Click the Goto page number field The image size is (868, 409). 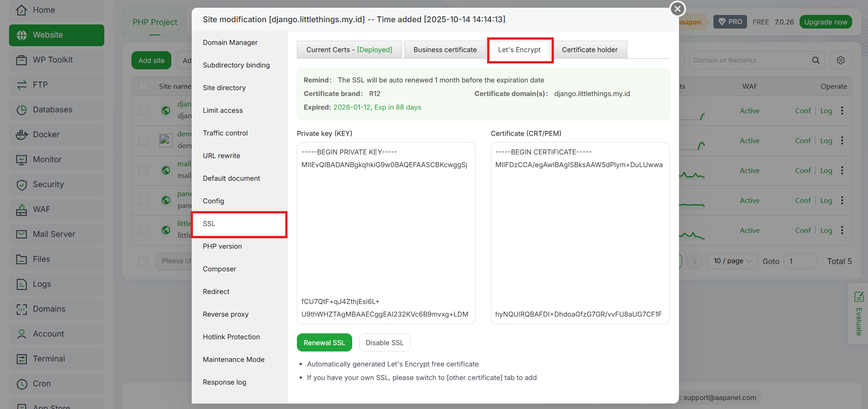click(x=800, y=261)
